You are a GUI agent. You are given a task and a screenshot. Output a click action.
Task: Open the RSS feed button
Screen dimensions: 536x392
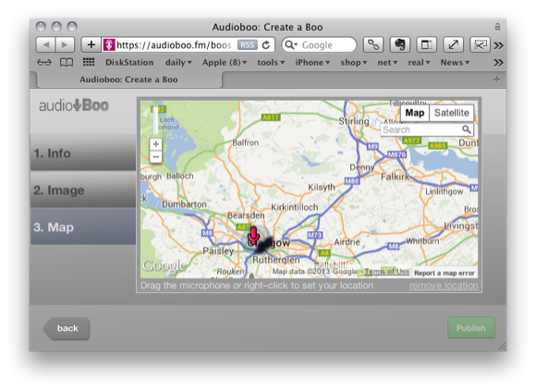coord(247,44)
